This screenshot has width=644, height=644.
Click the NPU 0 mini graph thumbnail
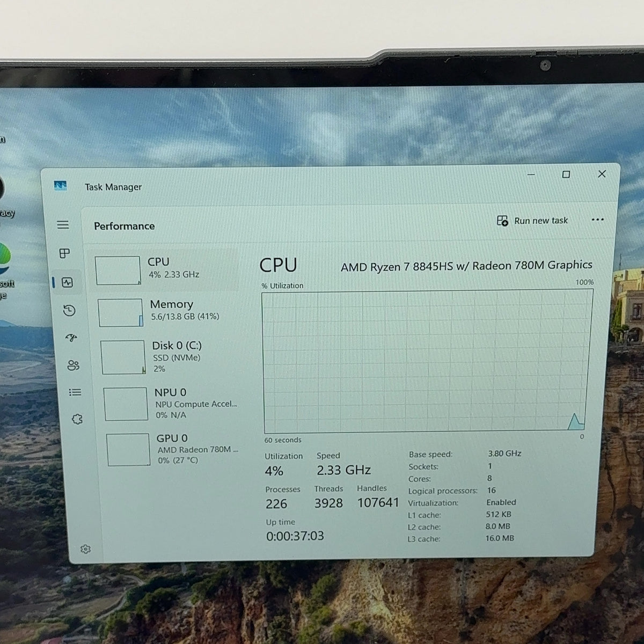pyautogui.click(x=126, y=404)
